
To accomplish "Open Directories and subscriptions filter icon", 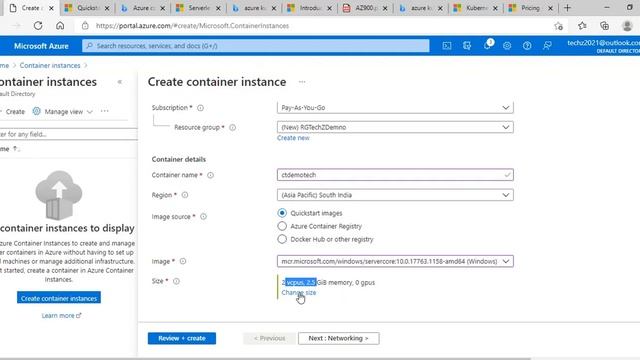I will [467, 46].
